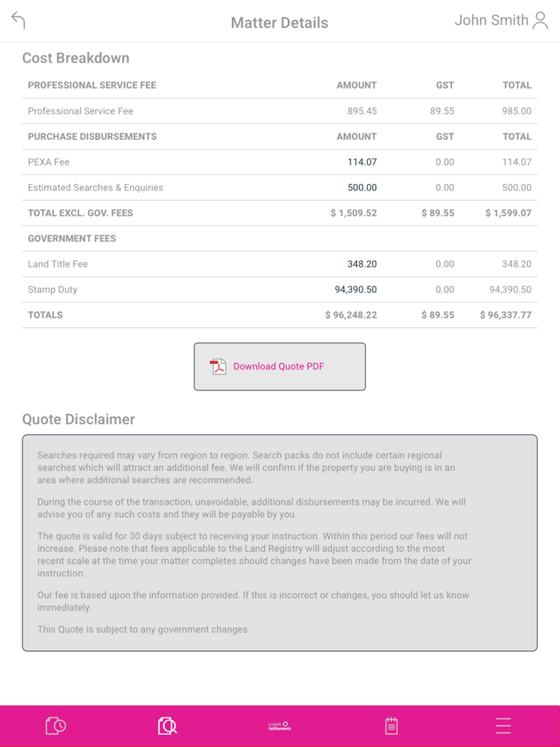The width and height of the screenshot is (560, 747).
Task: Select the TOTALS summary row
Action: (280, 314)
